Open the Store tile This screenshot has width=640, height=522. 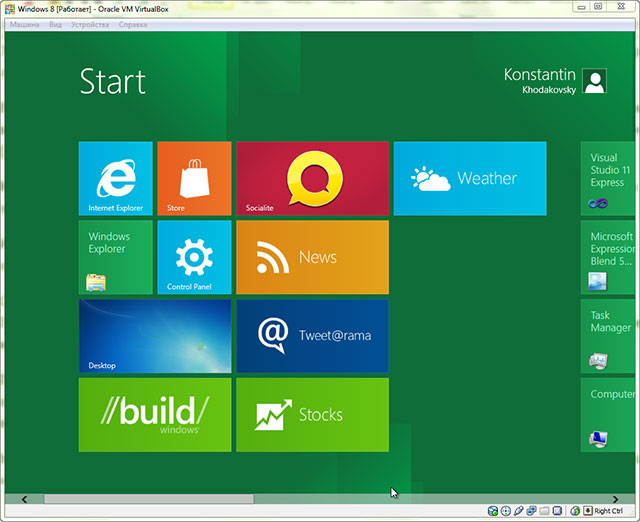(x=194, y=178)
